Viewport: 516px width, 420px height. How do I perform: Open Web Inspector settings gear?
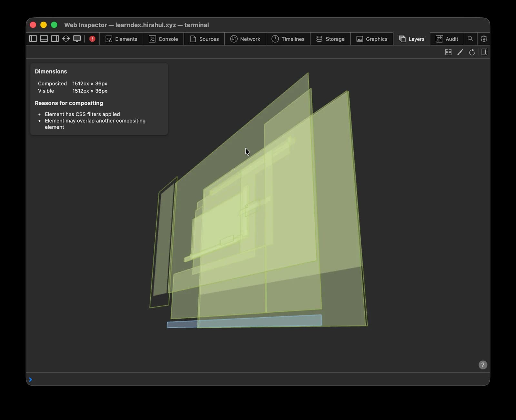pyautogui.click(x=484, y=39)
